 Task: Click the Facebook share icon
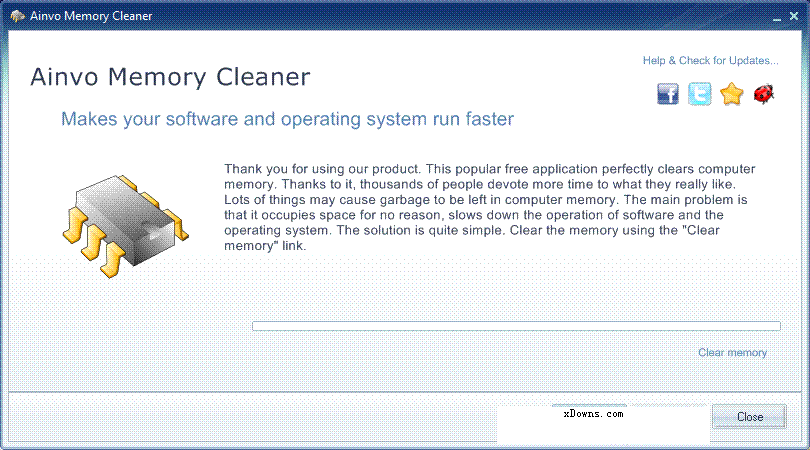pyautogui.click(x=668, y=95)
